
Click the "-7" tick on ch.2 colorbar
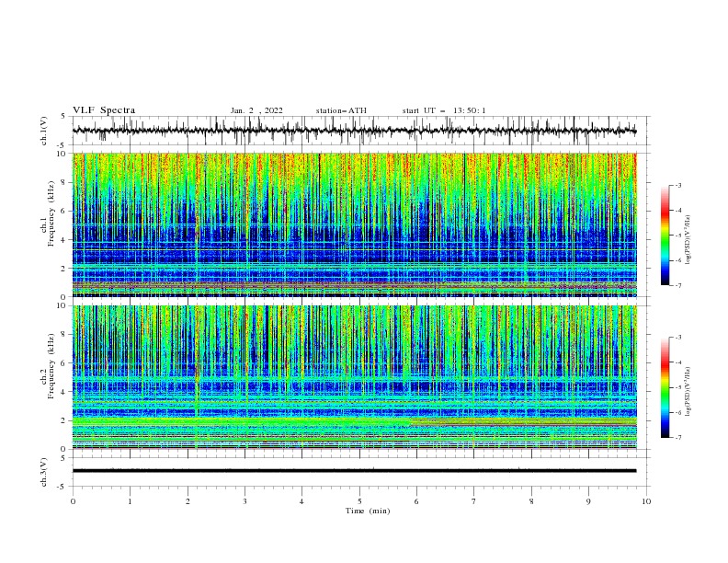pyautogui.click(x=677, y=438)
